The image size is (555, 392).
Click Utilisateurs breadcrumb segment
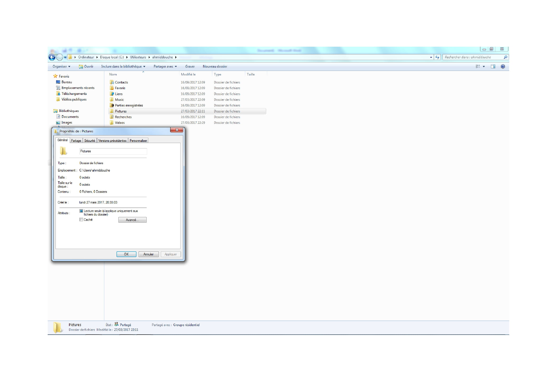(138, 57)
